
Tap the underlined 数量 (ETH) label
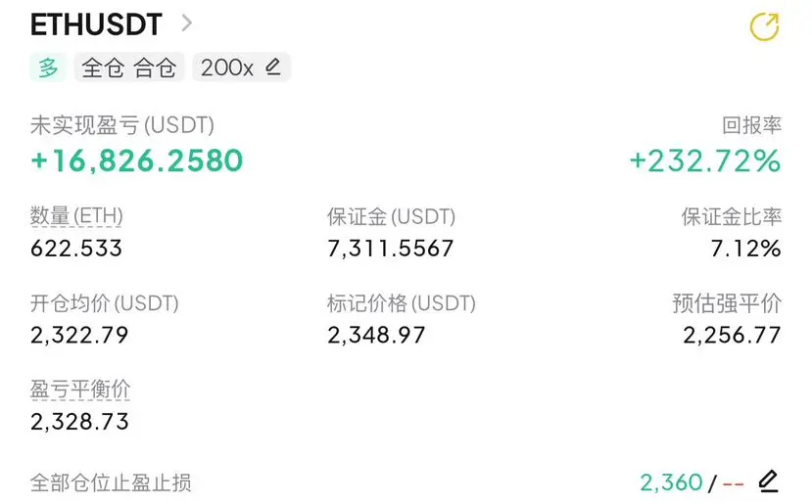point(76,215)
